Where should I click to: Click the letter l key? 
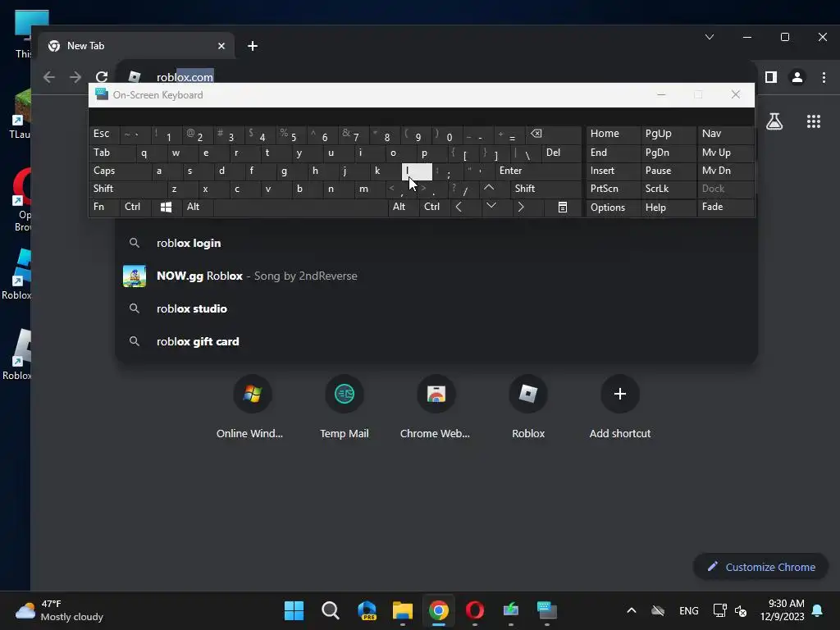417,171
